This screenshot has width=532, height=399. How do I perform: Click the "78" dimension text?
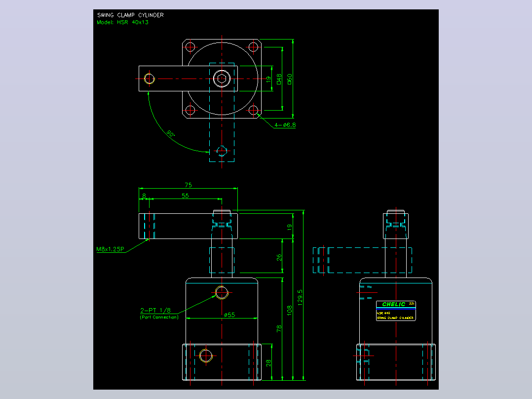tap(279, 328)
